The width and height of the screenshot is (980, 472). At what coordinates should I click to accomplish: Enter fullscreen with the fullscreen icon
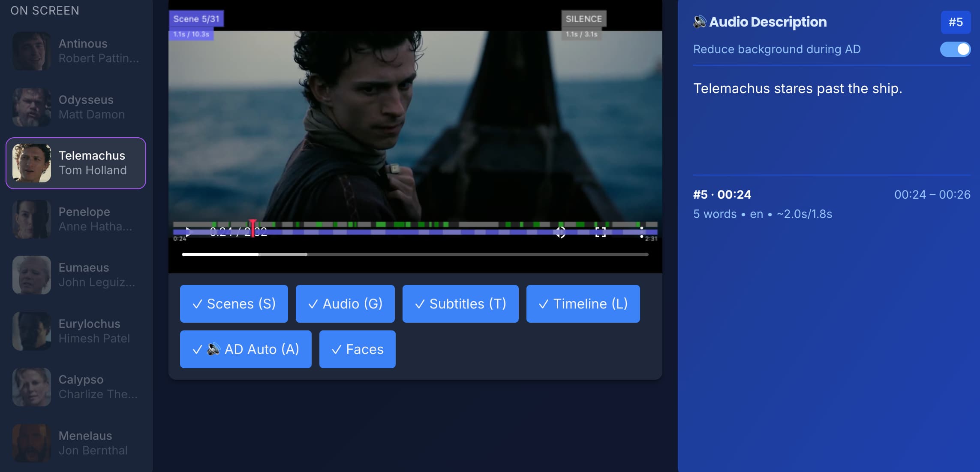(601, 232)
